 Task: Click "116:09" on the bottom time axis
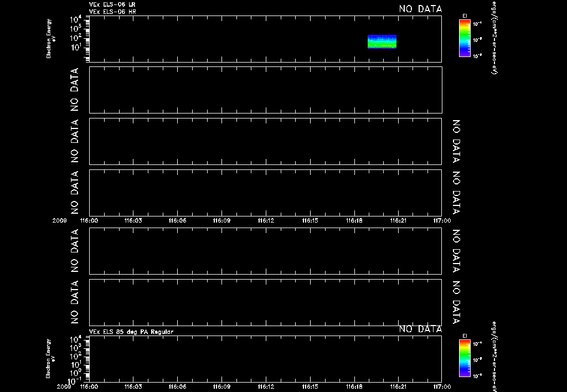pyautogui.click(x=221, y=386)
